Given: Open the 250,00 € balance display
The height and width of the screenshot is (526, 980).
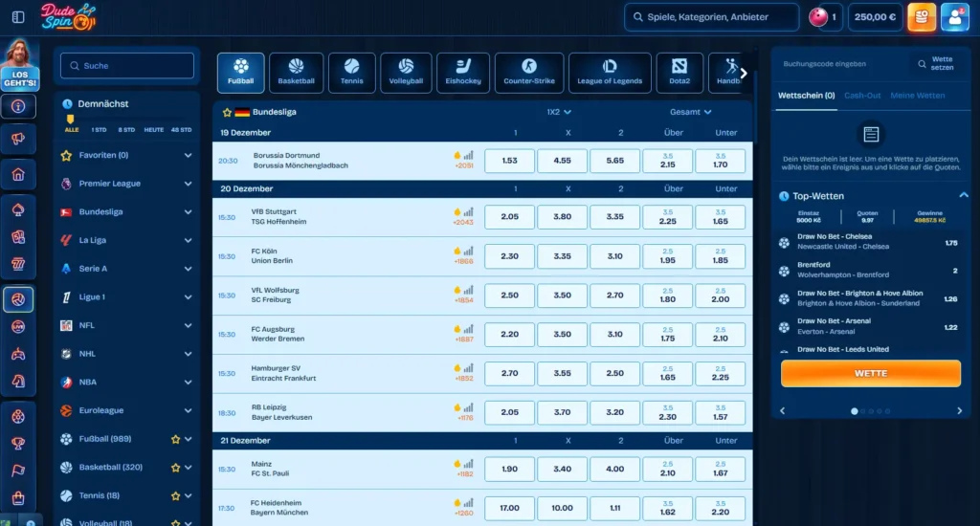Looking at the screenshot, I should pyautogui.click(x=875, y=17).
